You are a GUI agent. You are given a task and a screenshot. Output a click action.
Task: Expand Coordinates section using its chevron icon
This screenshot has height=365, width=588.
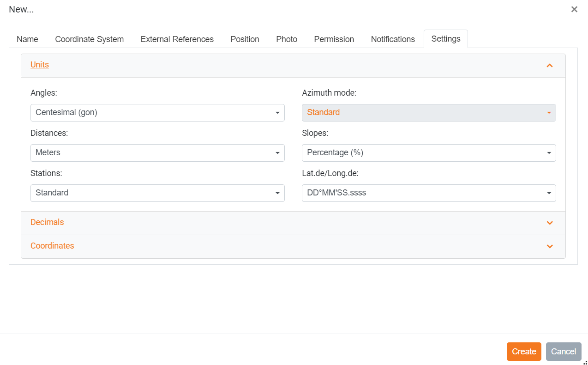[549, 246]
